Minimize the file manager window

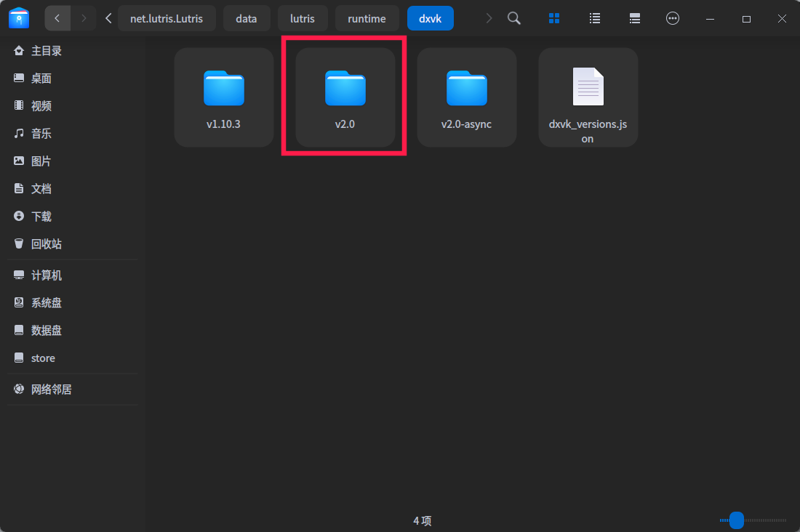[710, 19]
